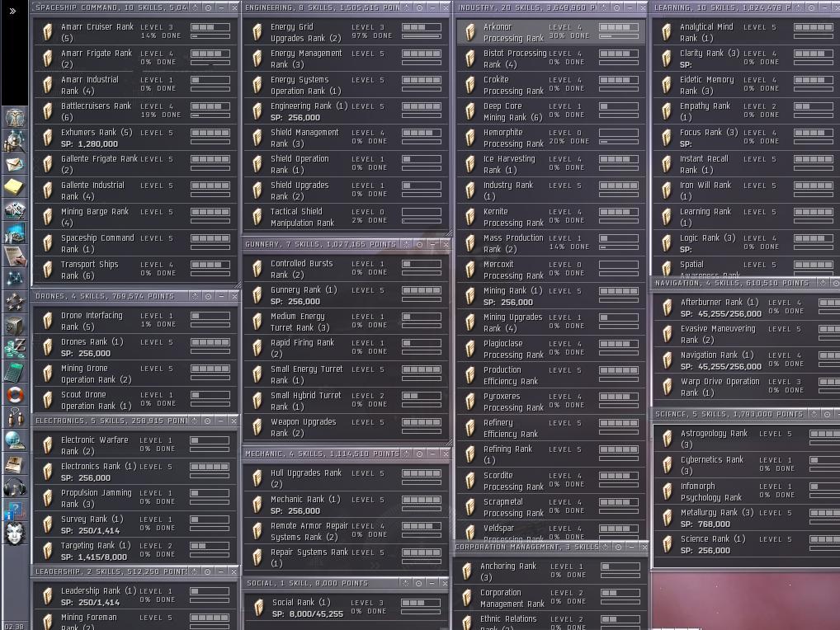Select the Ice Harvesting Rank (1) skill
Image resolution: width=840 pixels, height=630 pixels.
tap(551, 164)
